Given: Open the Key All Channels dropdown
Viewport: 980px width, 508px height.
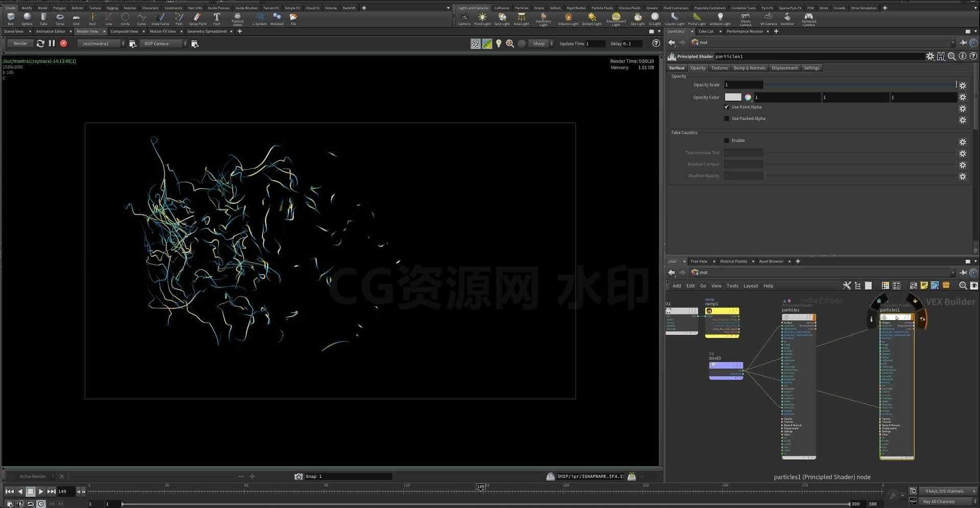Looking at the screenshot, I should [947, 502].
